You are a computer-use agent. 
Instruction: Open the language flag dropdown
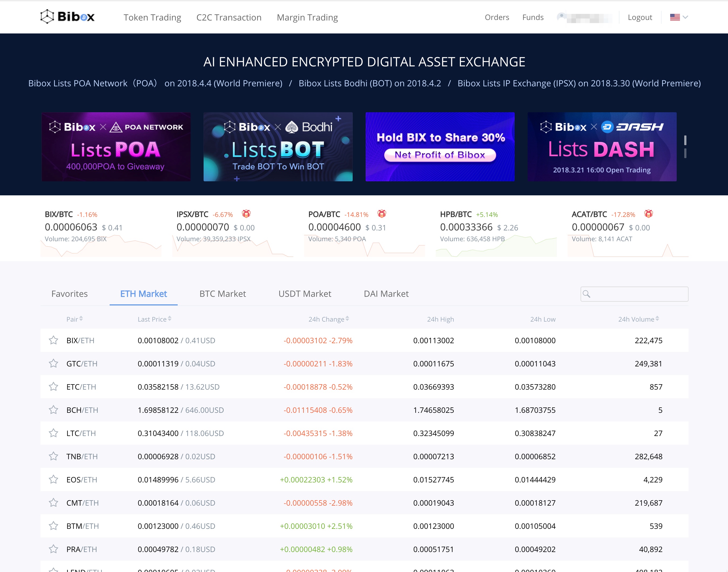[679, 17]
